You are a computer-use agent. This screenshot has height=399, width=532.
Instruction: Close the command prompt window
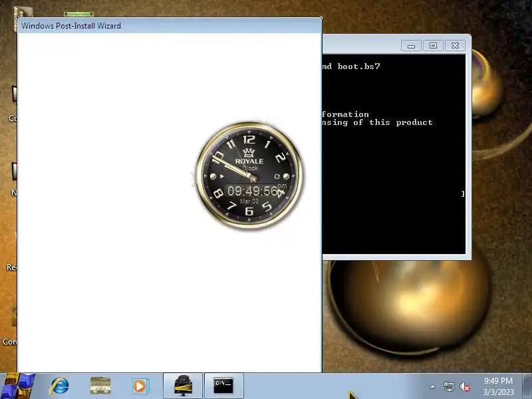point(455,46)
